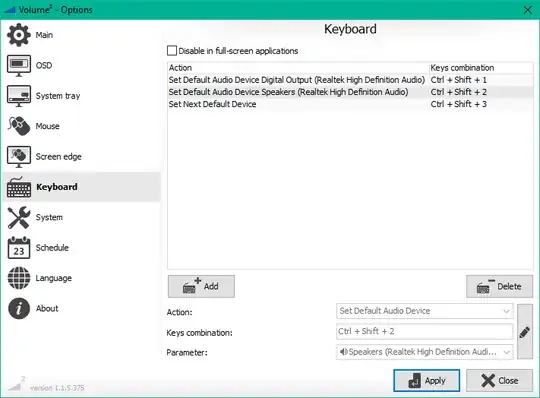Click the Ctrl + Shift + 1 cell
The image size is (540, 398).
458,80
